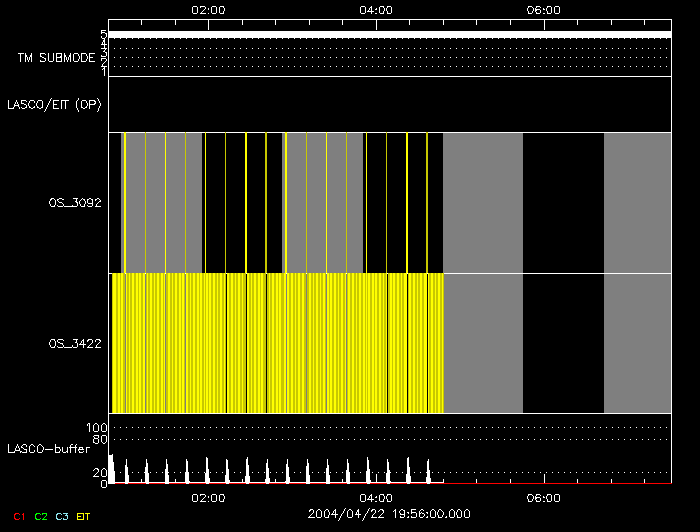Image resolution: width=700 pixels, height=532 pixels.
Task: Click the 02:00 label on top axis
Action: click(207, 10)
